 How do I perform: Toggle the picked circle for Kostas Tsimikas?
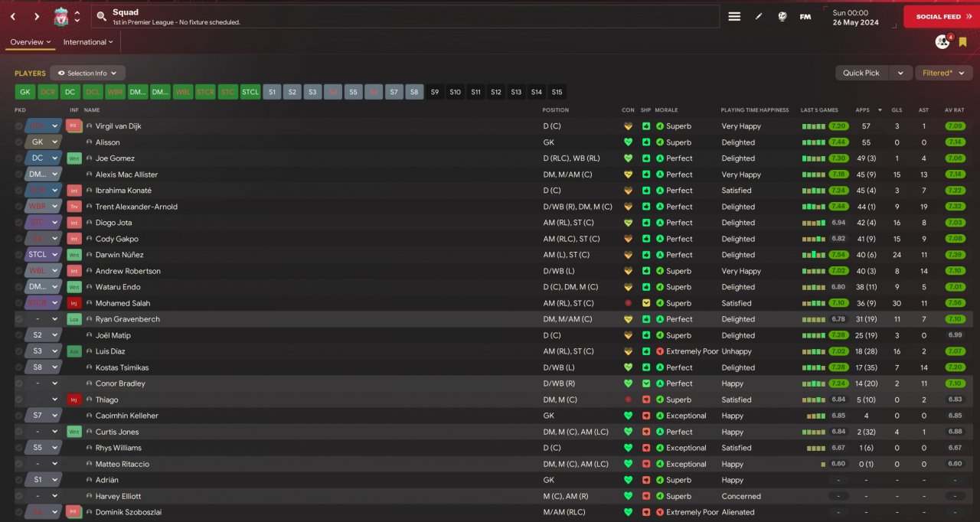click(19, 367)
